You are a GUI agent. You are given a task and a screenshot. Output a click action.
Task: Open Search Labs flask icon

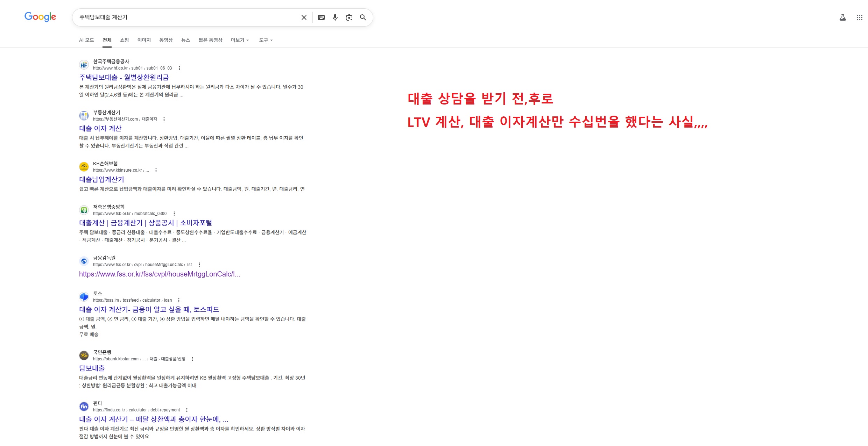pos(843,17)
